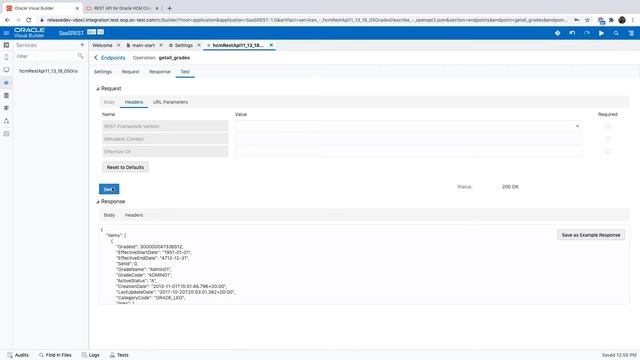Undo last change with undo icon
Image resolution: width=640 pixels, height=360 pixels.
pyautogui.click(x=572, y=33)
